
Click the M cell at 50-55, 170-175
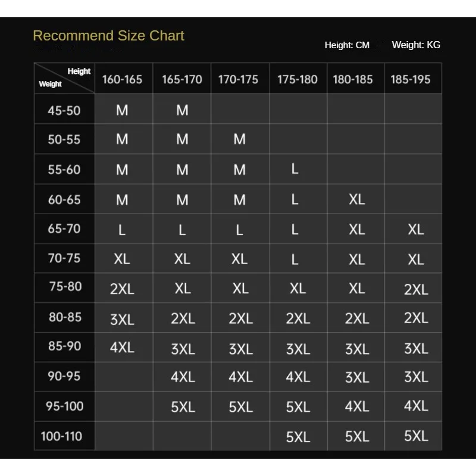click(239, 140)
